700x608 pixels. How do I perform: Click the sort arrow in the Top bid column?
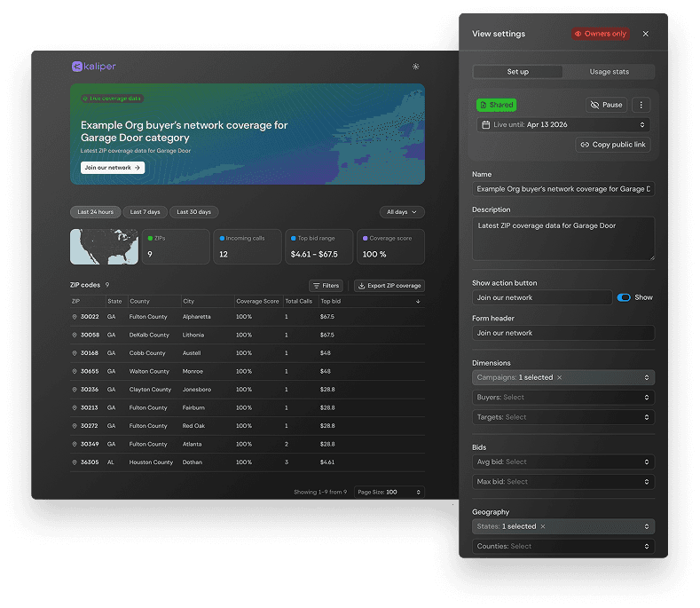click(418, 302)
